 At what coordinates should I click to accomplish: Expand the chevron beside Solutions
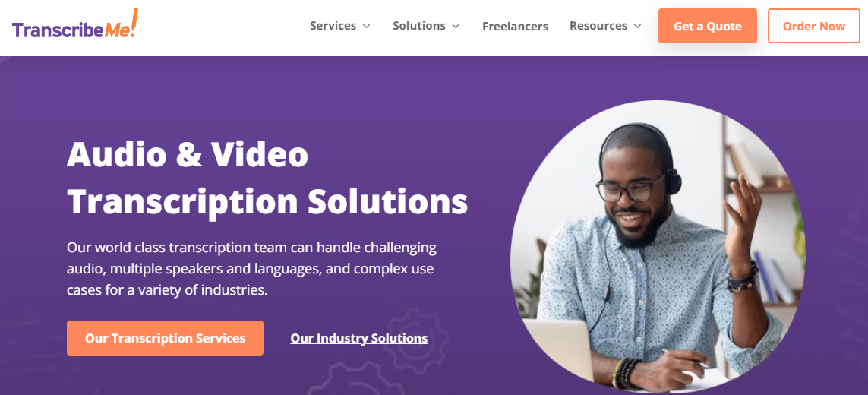coord(456,26)
